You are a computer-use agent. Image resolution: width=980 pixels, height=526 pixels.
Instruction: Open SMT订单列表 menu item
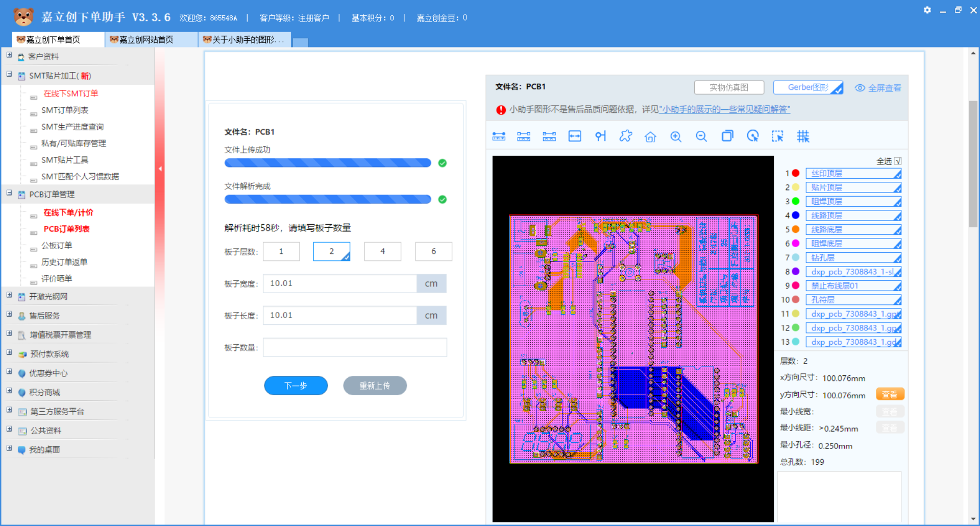pos(65,110)
